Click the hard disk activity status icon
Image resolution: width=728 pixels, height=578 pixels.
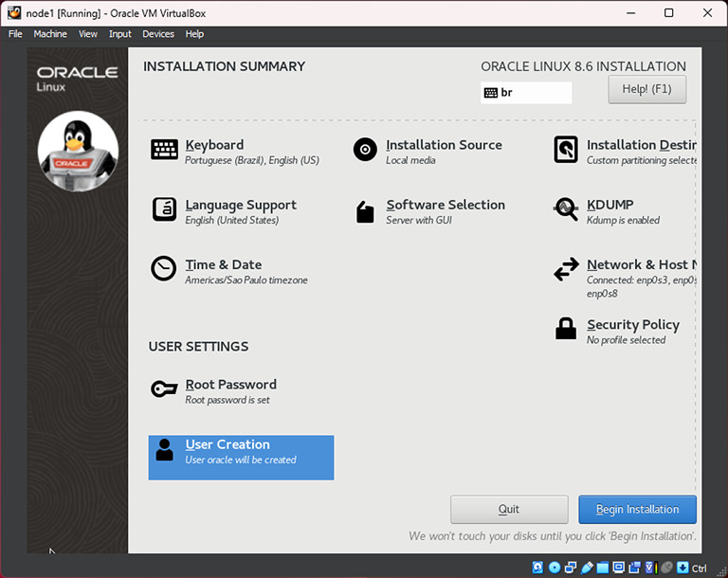[x=537, y=568]
